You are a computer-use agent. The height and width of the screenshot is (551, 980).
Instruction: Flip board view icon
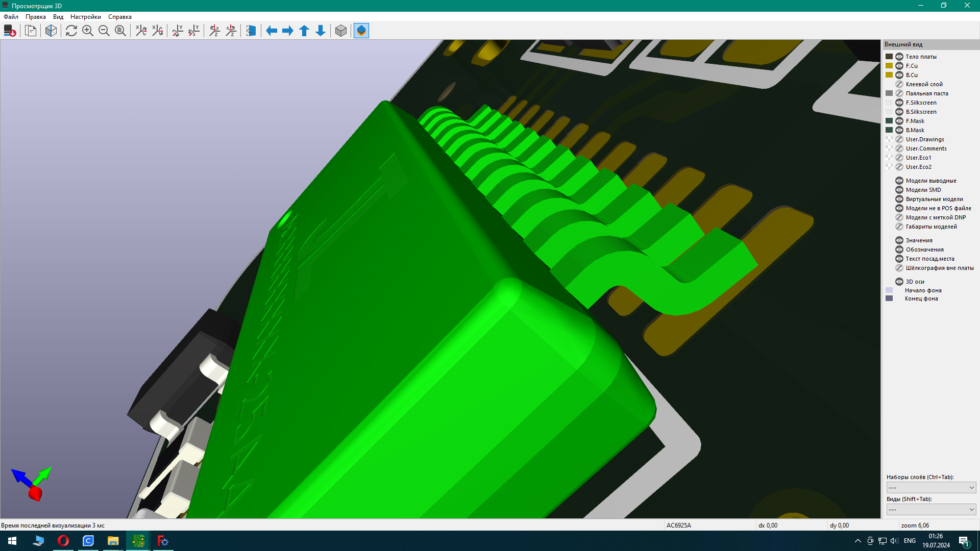251,31
